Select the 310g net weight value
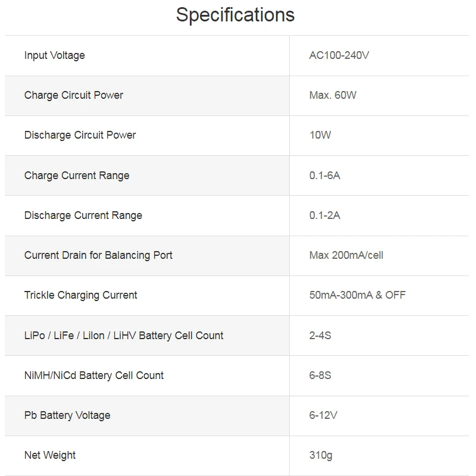476x476 pixels. (321, 455)
